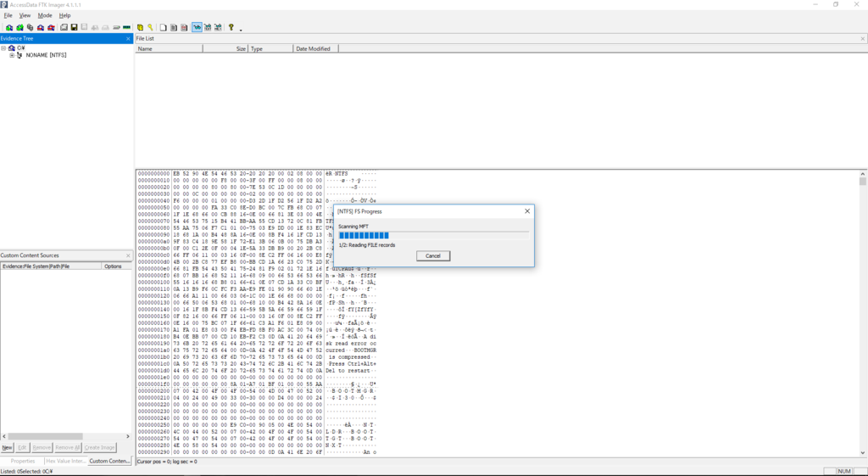
Task: Click Remove All Evidence Items icon
Action: pyautogui.click(x=51, y=27)
